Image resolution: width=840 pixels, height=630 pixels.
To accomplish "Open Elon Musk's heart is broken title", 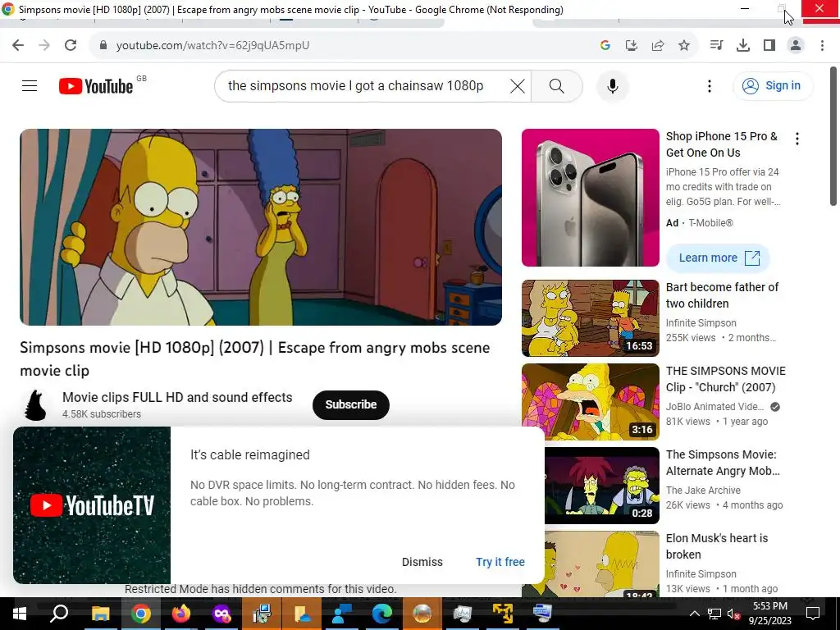I will pos(717,546).
